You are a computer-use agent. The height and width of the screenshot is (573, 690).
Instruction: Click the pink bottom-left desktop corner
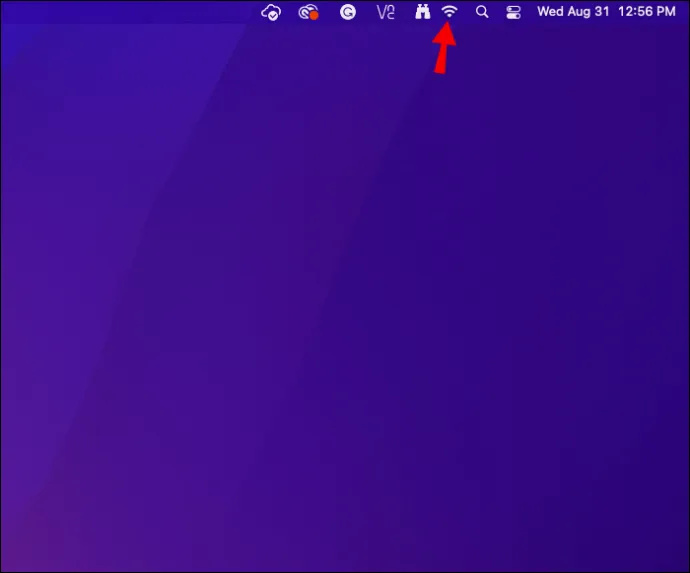(26, 550)
